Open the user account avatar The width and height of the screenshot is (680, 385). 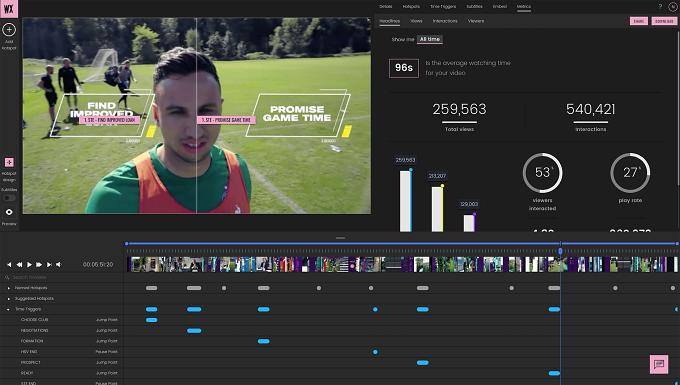click(673, 7)
